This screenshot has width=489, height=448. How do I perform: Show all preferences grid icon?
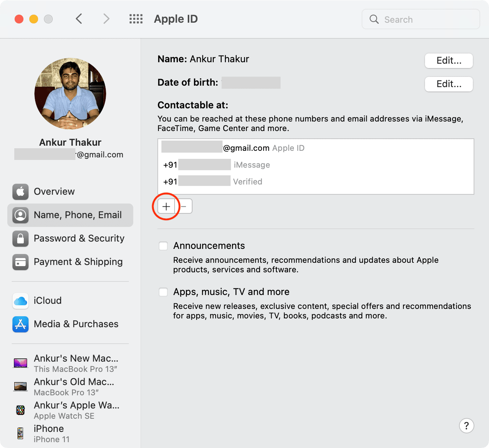(136, 19)
